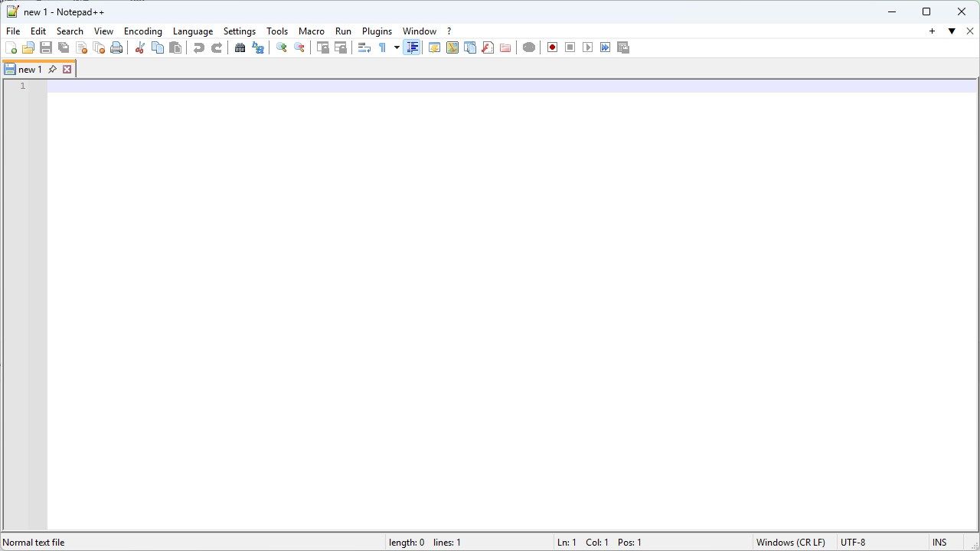Image resolution: width=980 pixels, height=551 pixels.
Task: Click the Cut scissors icon
Action: (x=140, y=47)
